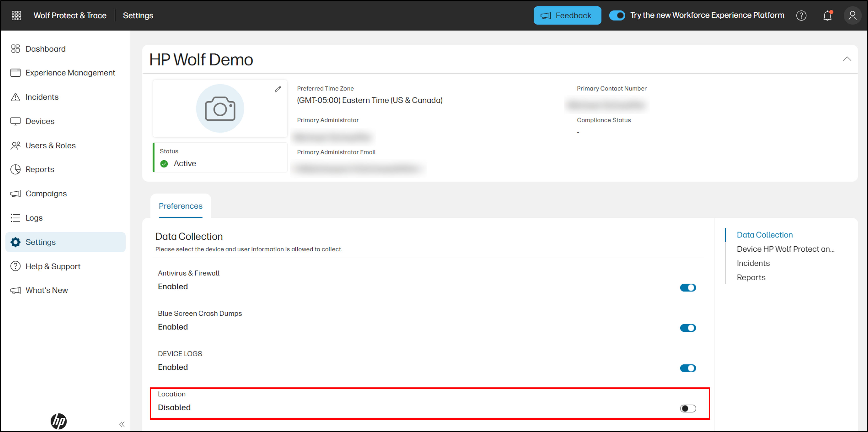Image resolution: width=868 pixels, height=432 pixels.
Task: Open the user profile avatar icon
Action: point(852,16)
